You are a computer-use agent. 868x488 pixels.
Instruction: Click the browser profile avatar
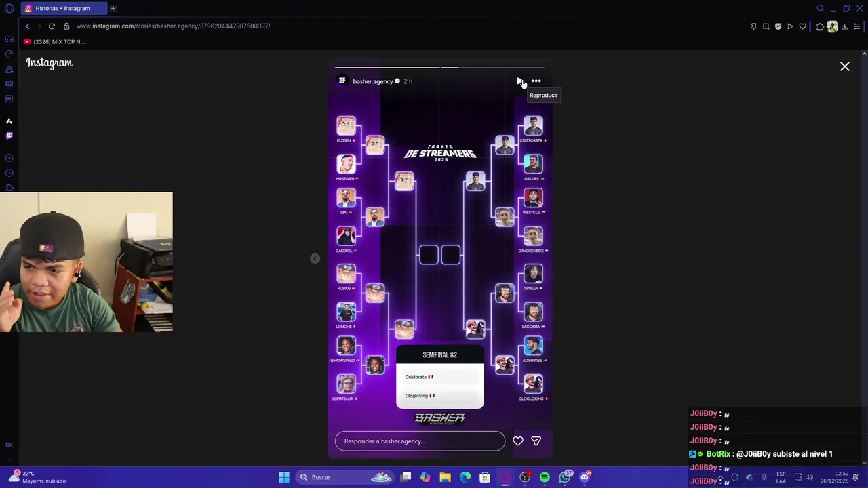point(832,26)
